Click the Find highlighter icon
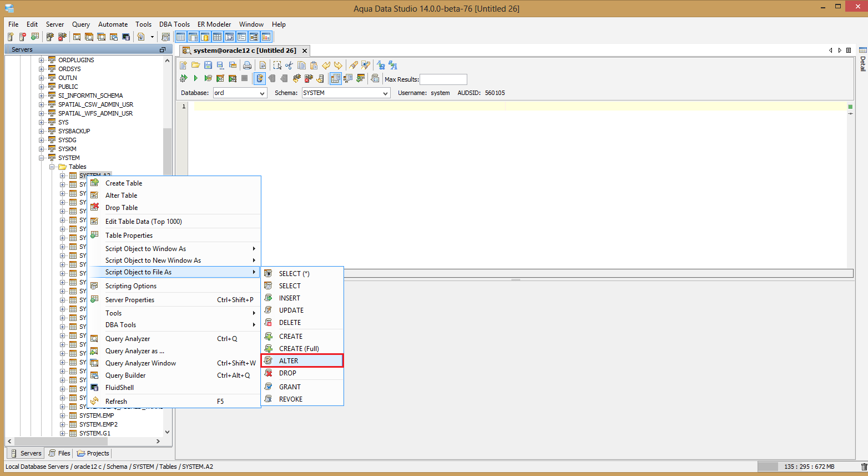The image size is (868, 476). pyautogui.click(x=354, y=65)
